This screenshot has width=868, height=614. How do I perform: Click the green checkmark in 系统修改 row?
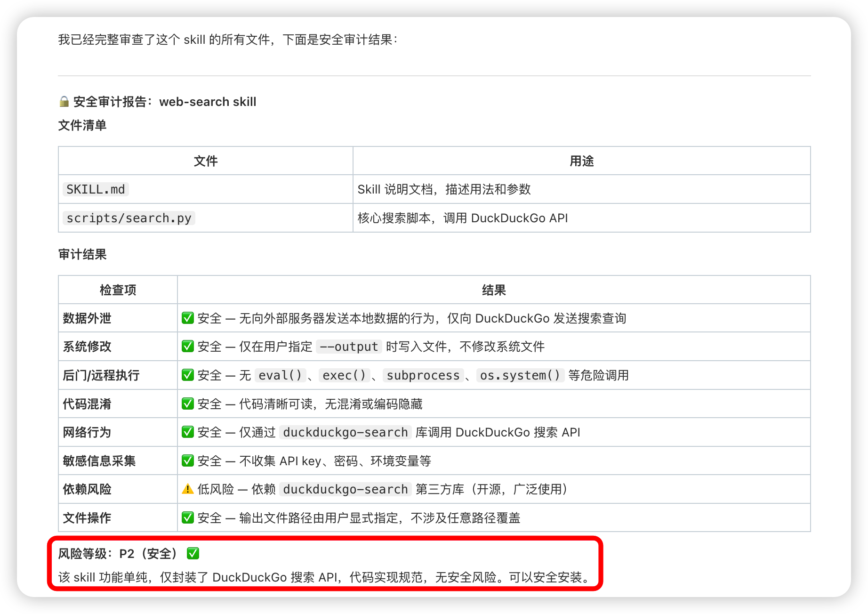click(x=188, y=347)
